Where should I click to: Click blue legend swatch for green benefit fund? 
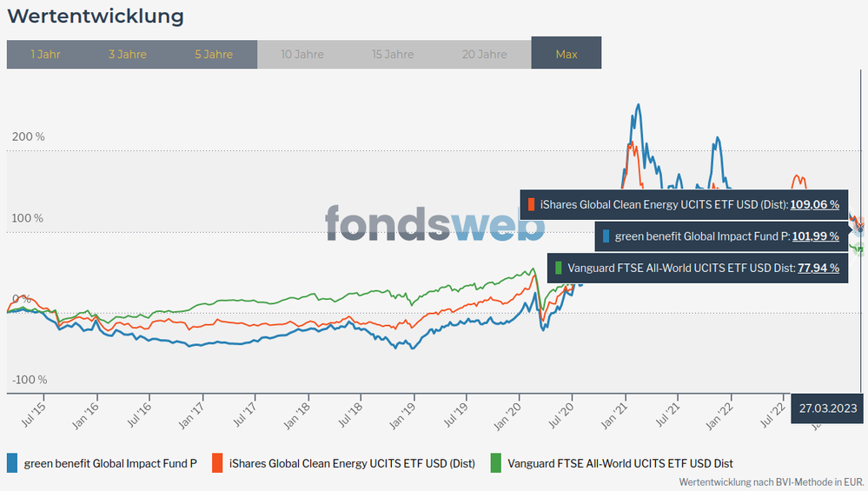pyautogui.click(x=12, y=463)
